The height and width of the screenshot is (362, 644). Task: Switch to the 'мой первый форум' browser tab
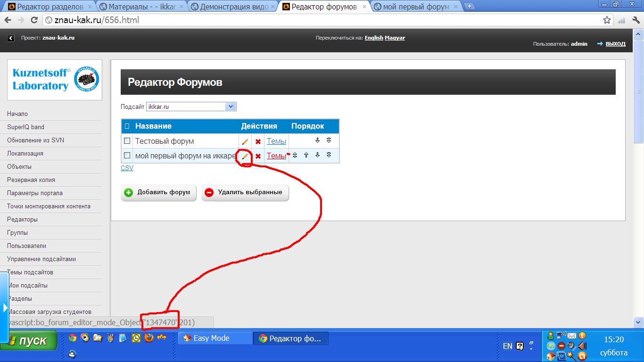[415, 7]
